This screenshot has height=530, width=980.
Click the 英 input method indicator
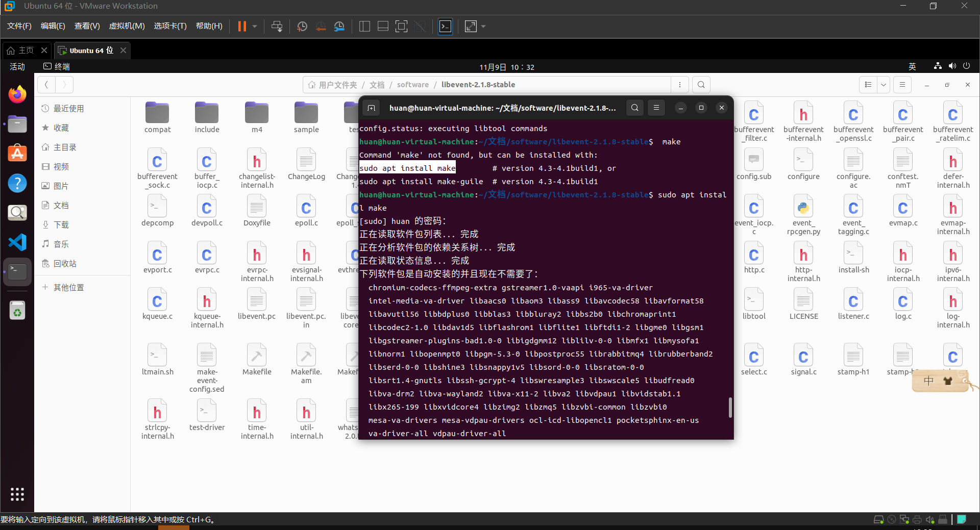coord(912,66)
